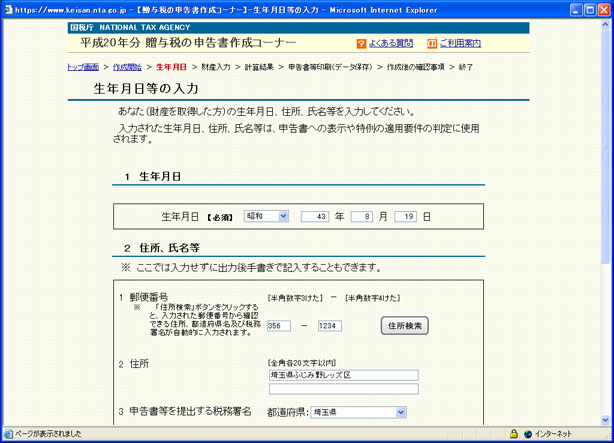Minimize the Internet Explorer window

(x=576, y=10)
